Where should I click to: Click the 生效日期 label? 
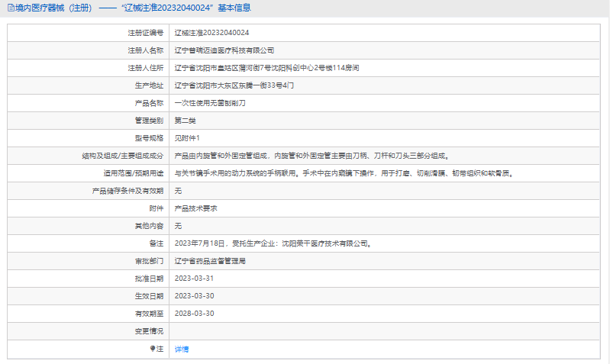tap(150, 296)
